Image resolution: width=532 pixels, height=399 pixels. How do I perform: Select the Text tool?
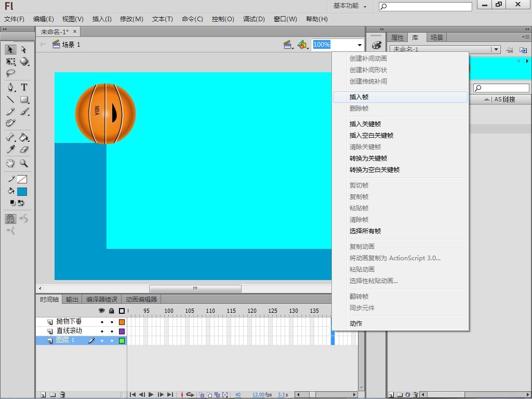pyautogui.click(x=24, y=87)
